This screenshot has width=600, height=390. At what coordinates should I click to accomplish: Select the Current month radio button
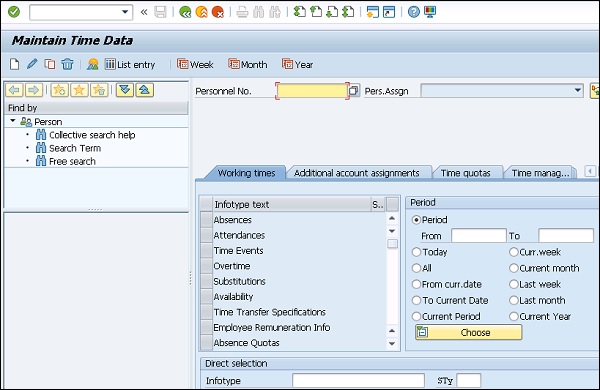point(514,268)
